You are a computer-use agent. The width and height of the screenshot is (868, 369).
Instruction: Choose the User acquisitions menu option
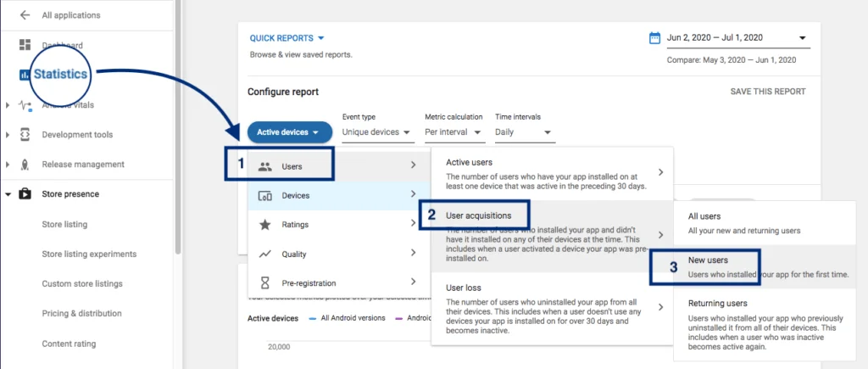[553, 236]
